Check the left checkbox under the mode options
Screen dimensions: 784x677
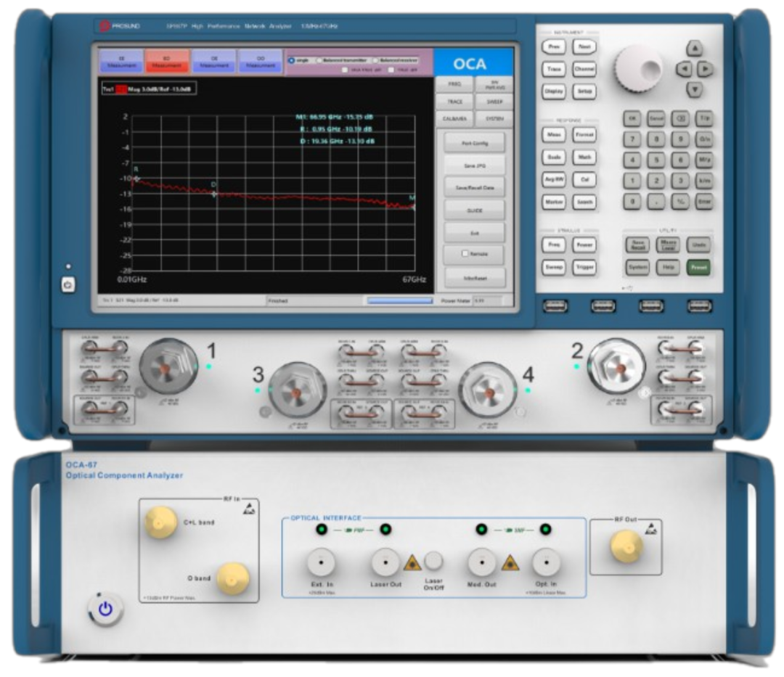pyautogui.click(x=345, y=70)
